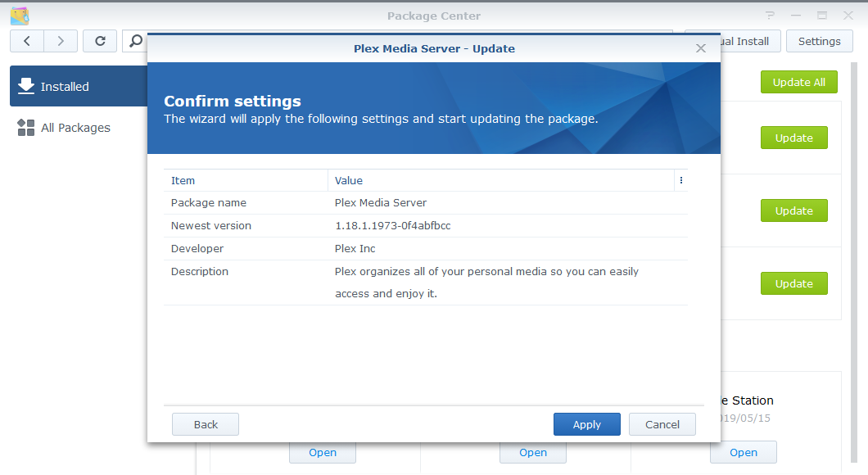Click the middle Open button

[x=533, y=452]
